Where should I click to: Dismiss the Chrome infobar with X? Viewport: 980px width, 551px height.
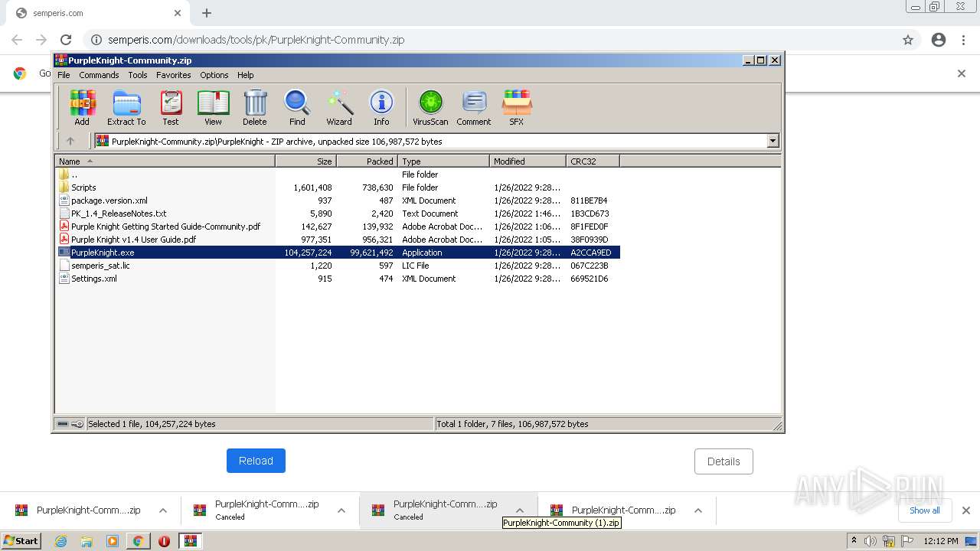tap(962, 73)
